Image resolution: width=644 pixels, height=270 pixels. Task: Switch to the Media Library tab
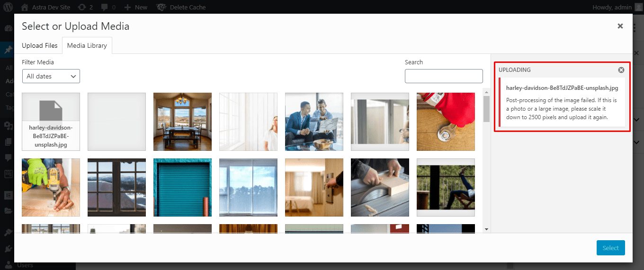[87, 45]
